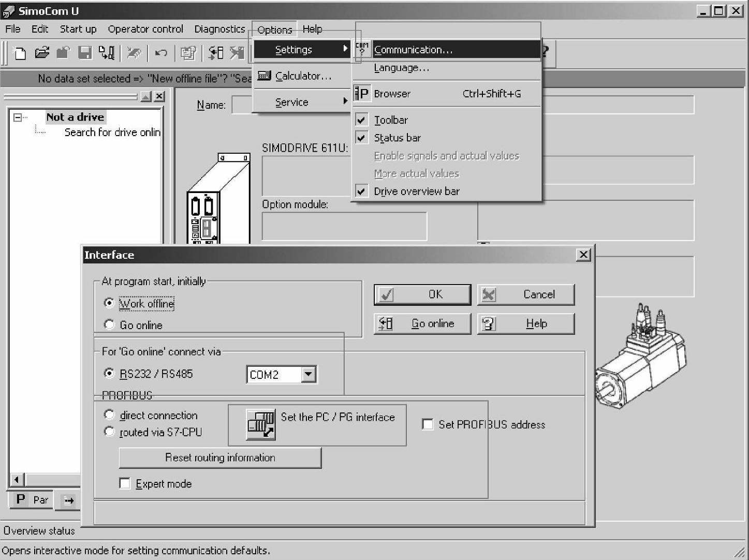This screenshot has width=749, height=560.
Task: Click the file-to-drive transfer icon beside Save
Action: tap(107, 53)
